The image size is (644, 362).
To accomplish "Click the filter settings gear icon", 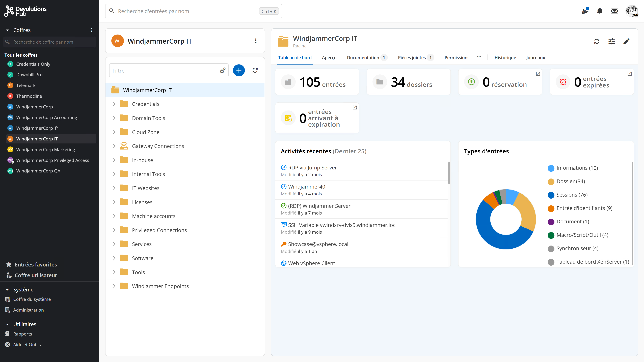I will (223, 70).
